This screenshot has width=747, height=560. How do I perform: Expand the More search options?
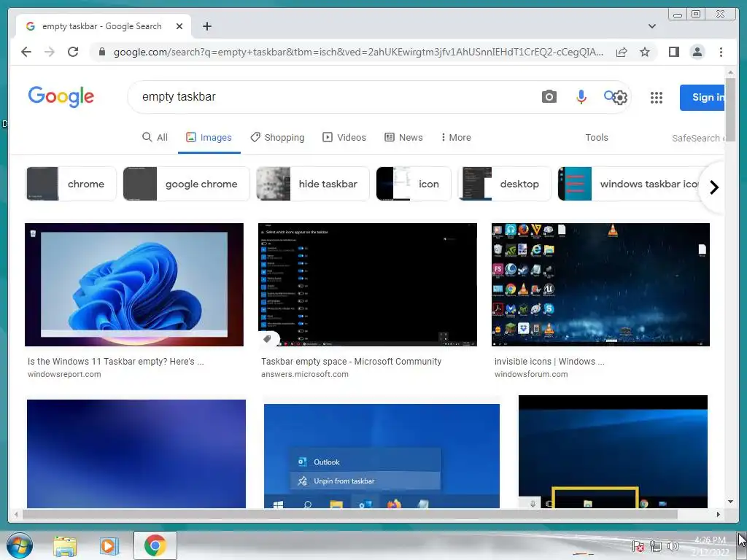click(x=456, y=137)
